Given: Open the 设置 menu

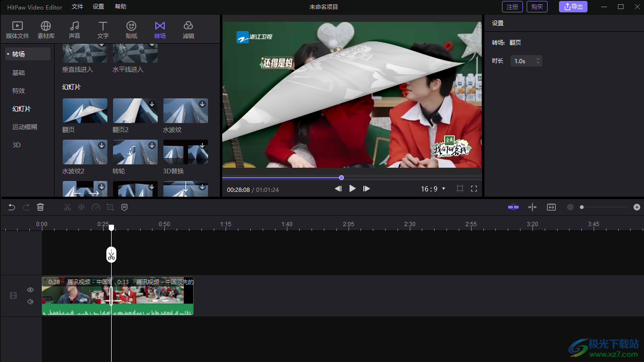Looking at the screenshot, I should click(98, 7).
